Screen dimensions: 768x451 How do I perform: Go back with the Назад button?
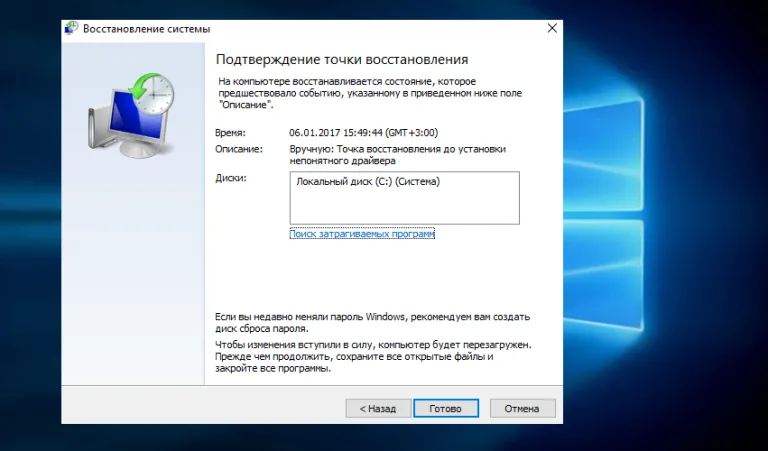click(x=378, y=408)
